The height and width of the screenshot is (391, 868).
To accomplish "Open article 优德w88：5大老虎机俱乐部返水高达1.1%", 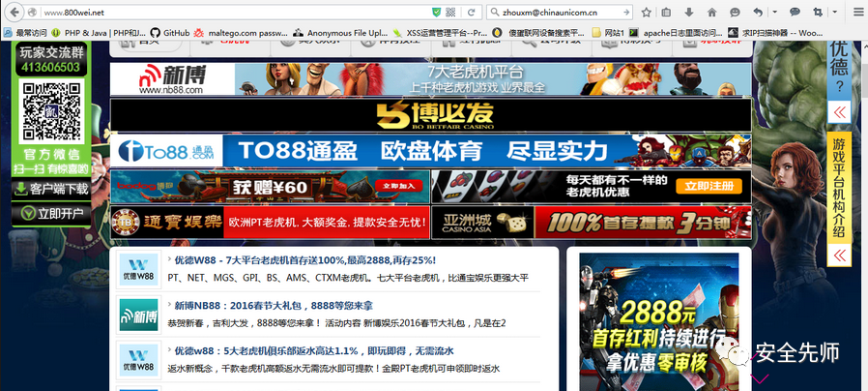I will point(314,351).
